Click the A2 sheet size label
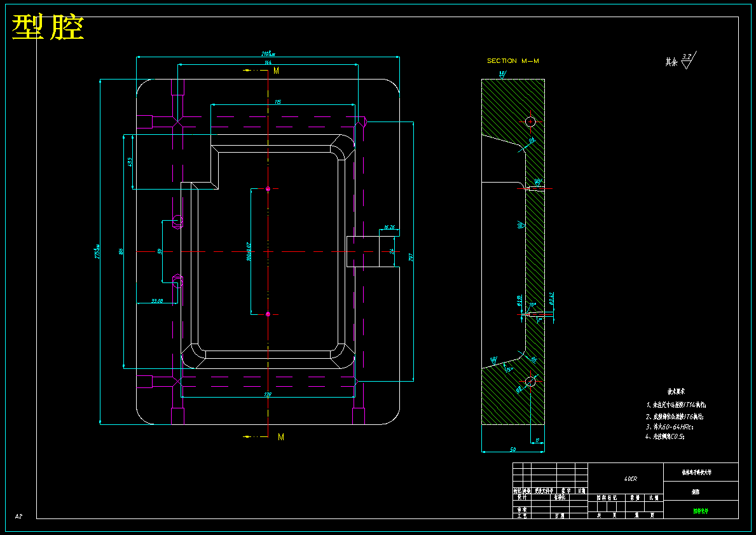The width and height of the screenshot is (756, 535). (18, 516)
